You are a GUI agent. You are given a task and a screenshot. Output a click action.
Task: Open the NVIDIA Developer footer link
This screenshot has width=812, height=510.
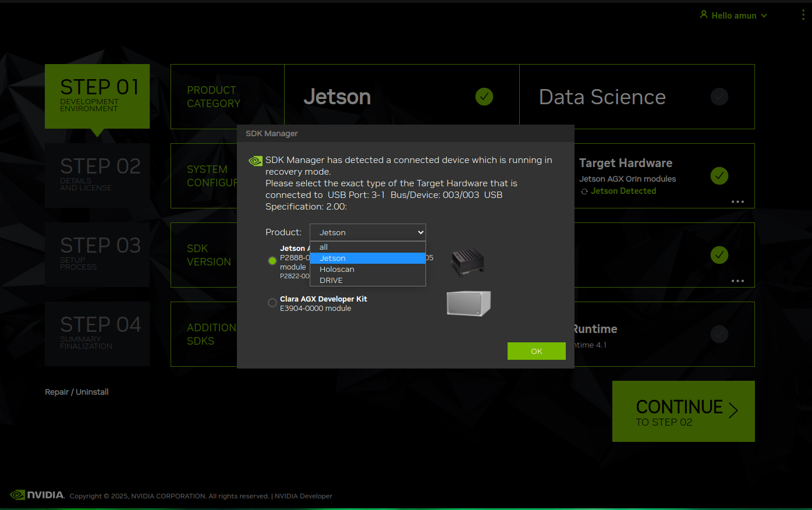click(303, 496)
